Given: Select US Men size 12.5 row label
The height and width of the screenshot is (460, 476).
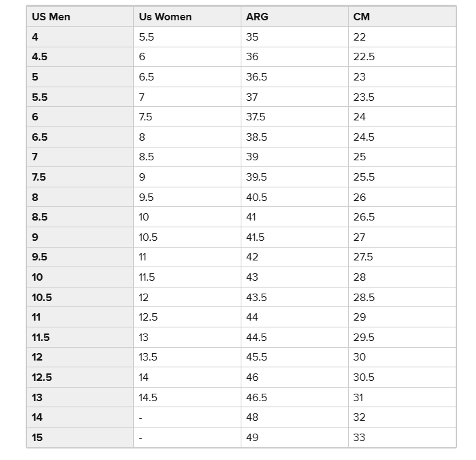Looking at the screenshot, I should point(80,377).
